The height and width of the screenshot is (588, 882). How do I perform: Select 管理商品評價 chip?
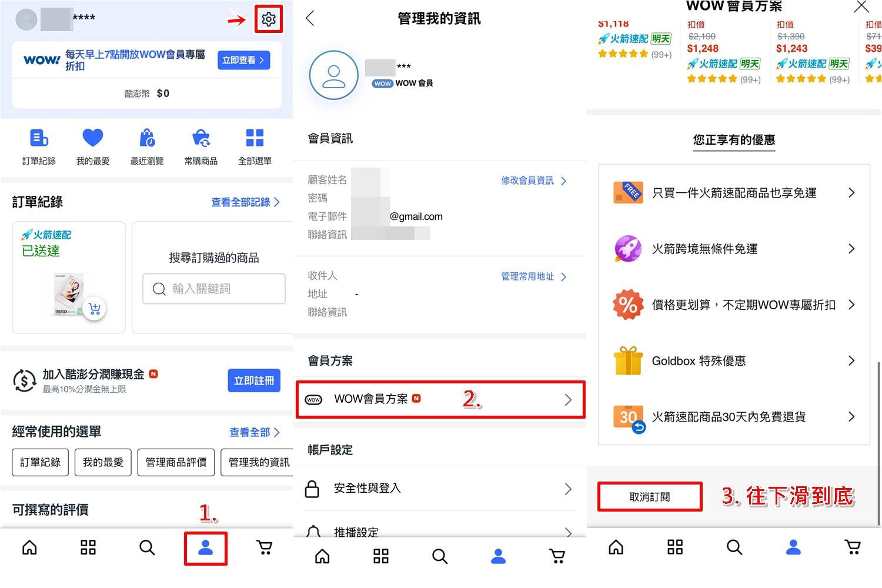[x=176, y=462]
